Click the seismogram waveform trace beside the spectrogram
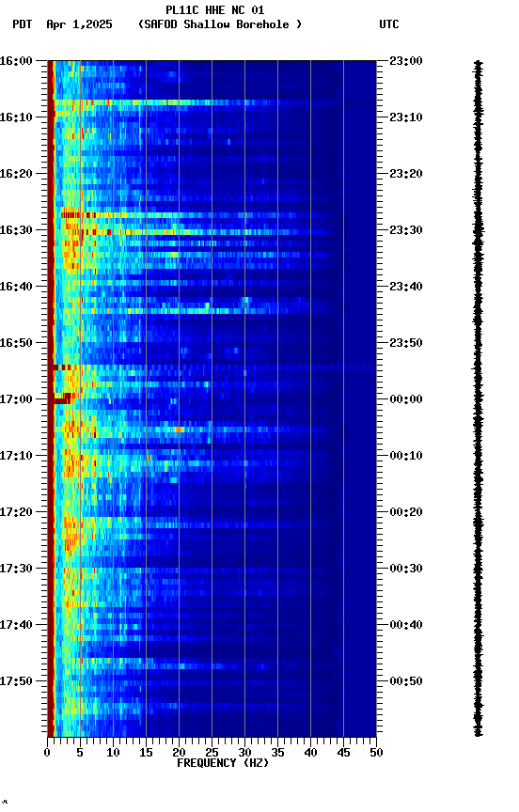 pyautogui.click(x=478, y=398)
